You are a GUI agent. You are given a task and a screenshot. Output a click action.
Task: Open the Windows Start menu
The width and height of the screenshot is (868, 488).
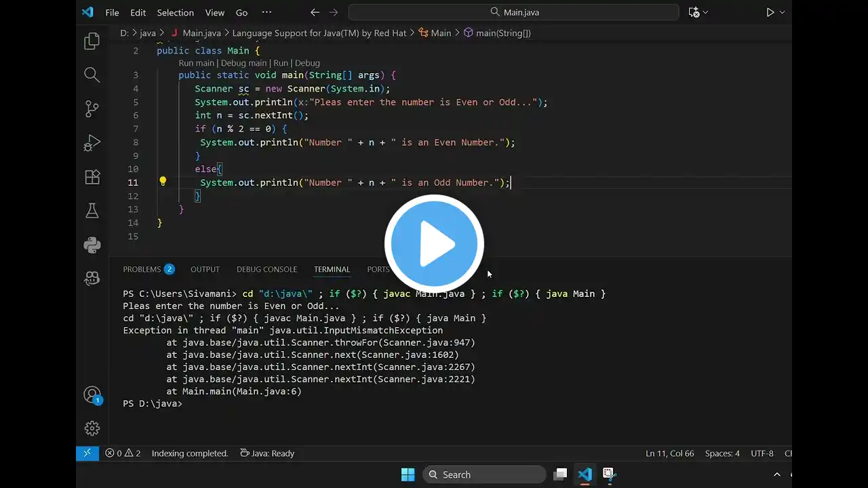[x=408, y=474]
